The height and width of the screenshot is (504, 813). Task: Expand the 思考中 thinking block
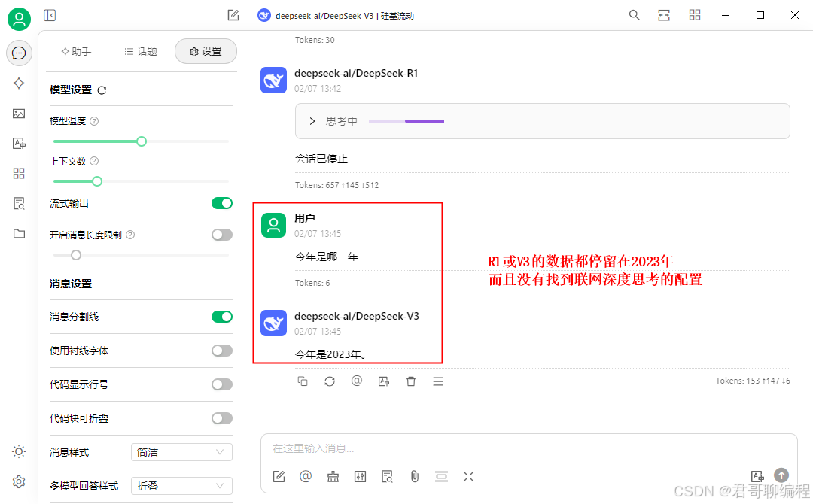point(542,121)
